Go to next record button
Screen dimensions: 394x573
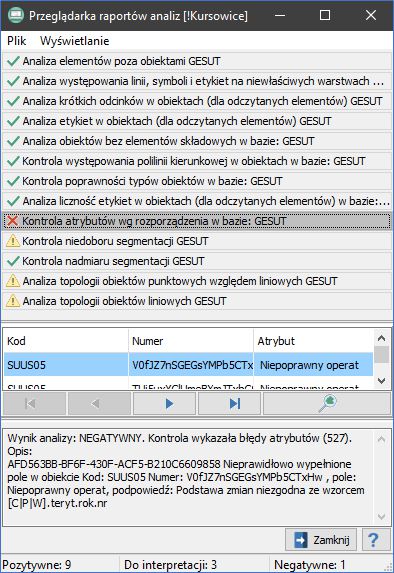coord(164,404)
